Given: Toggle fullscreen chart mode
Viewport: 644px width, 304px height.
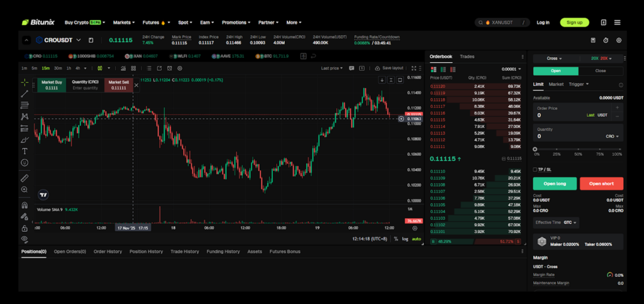Looking at the screenshot, I should click(414, 68).
